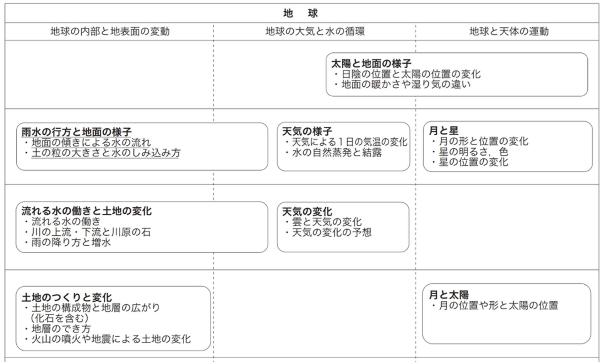Viewport: 603px width, 364px height.
Task: Click column header 地球の大気と水の循環
Action: 315,31
